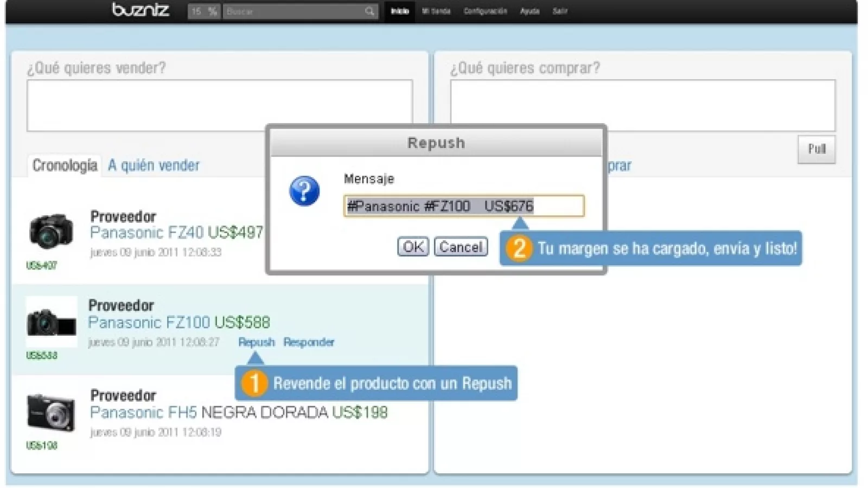Viewport: 868px width, 488px height.
Task: Click the Mensaje text field in dialog
Action: 464,206
